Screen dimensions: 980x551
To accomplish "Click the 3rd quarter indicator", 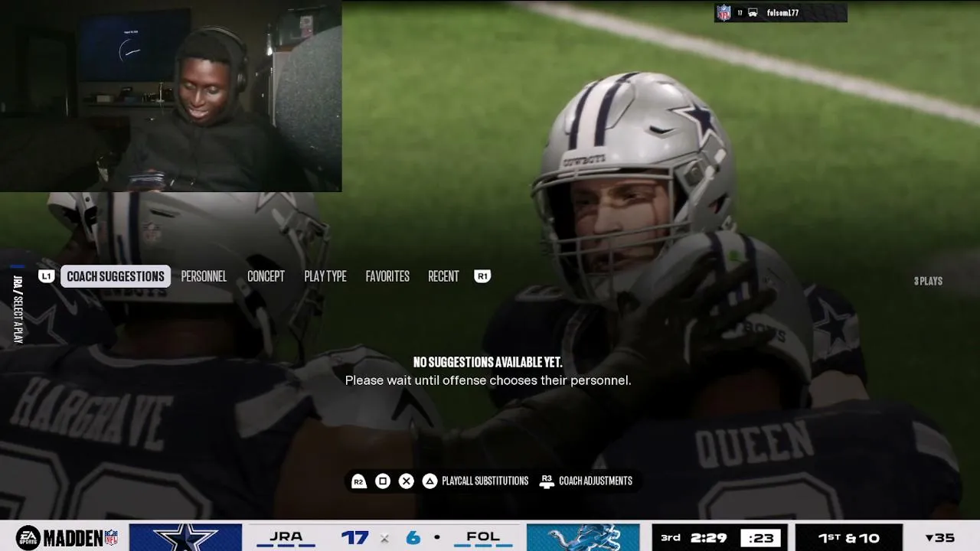I will tap(671, 537).
